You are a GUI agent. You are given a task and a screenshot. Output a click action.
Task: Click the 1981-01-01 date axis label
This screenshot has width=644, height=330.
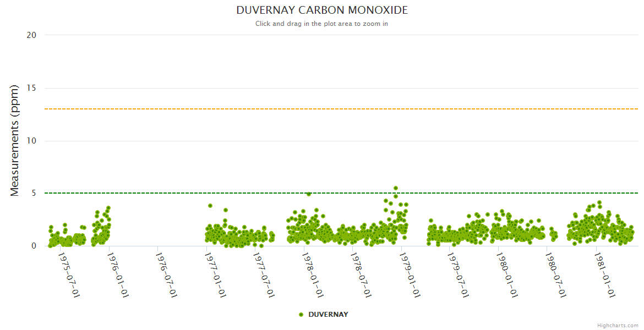pyautogui.click(x=604, y=275)
